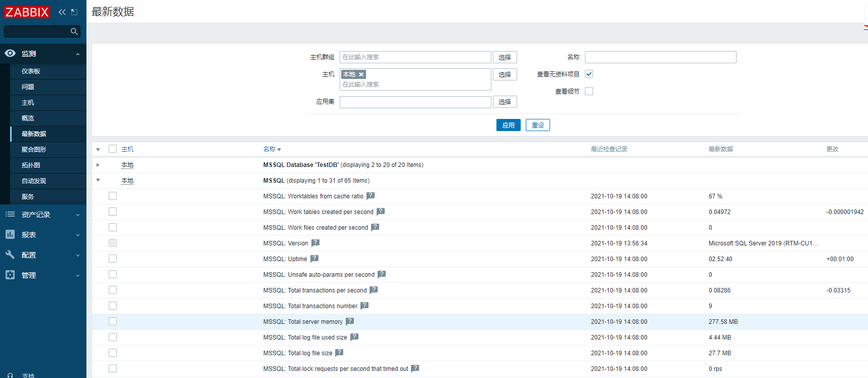The height and width of the screenshot is (378, 868).
Task: Expand the MSSQL Database 'TestDB' group
Action: coord(98,165)
